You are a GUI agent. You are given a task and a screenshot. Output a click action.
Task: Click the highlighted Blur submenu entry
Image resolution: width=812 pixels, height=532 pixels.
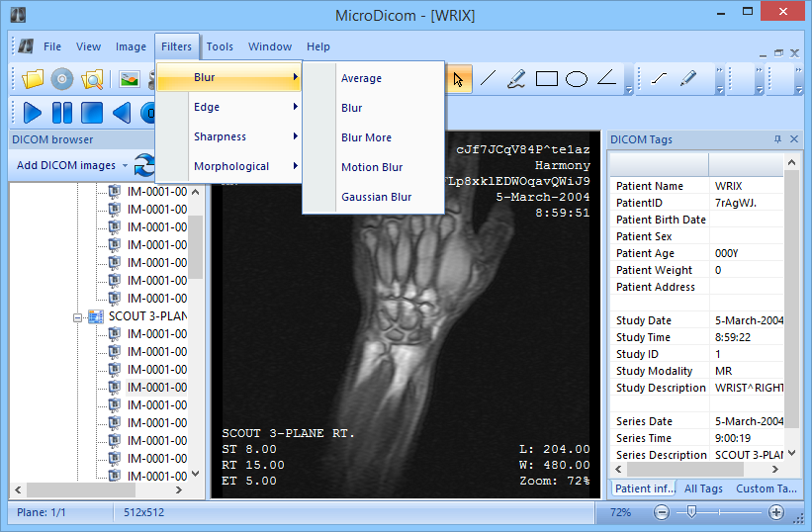pyautogui.click(x=228, y=78)
